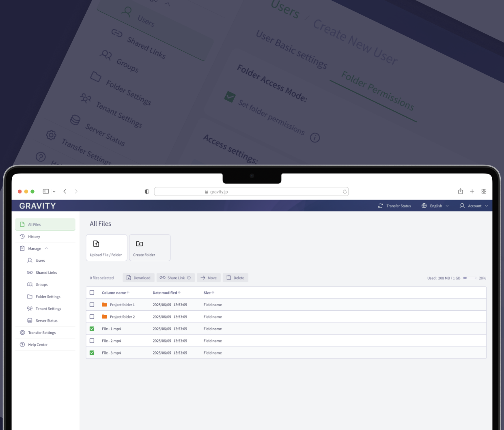Click the Help Center question icon
504x430 pixels.
pos(22,344)
